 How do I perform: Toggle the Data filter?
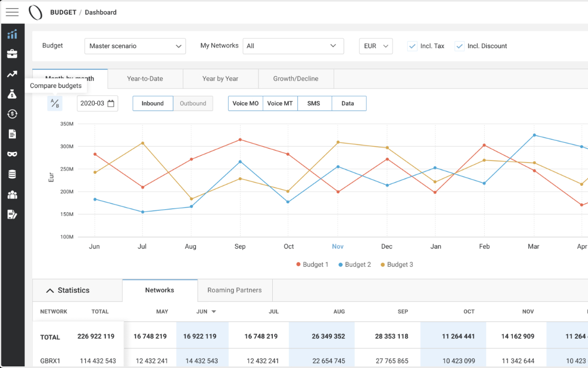(x=349, y=103)
